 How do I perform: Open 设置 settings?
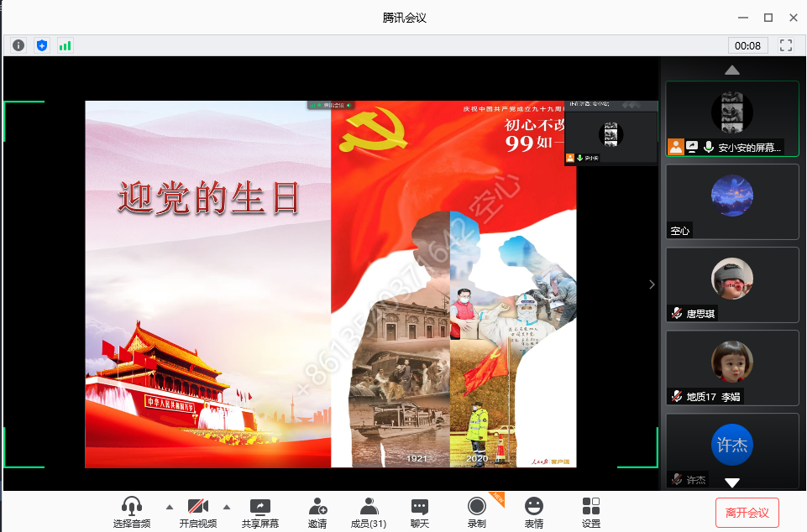coord(591,512)
